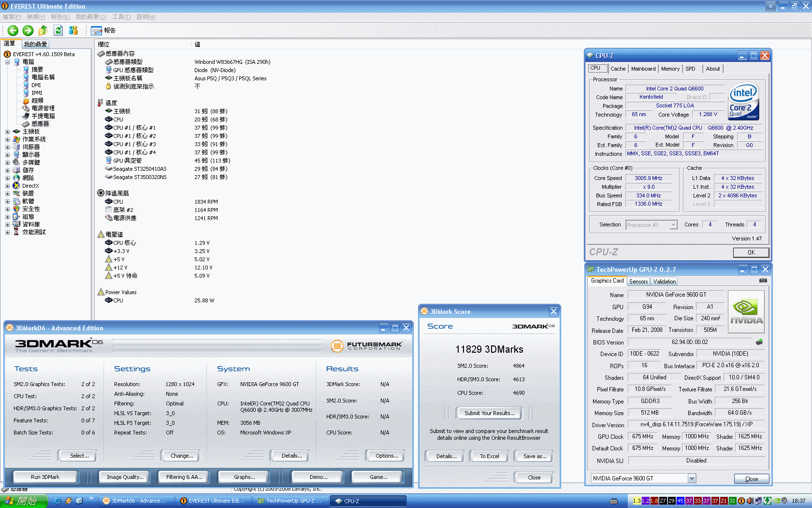
Task: Select the 超頻 flame icon in tree
Action: [26, 101]
